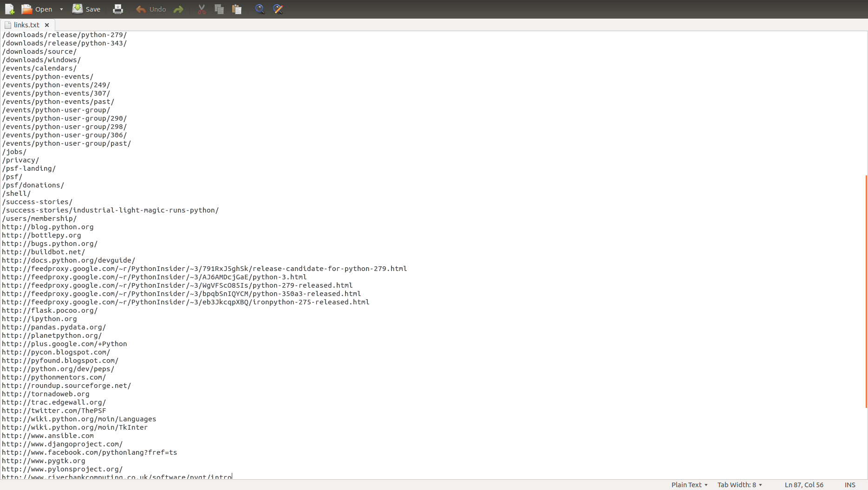Viewport: 868px width, 490px height.
Task: Expand the Open recent files arrow
Action: [x=61, y=9]
